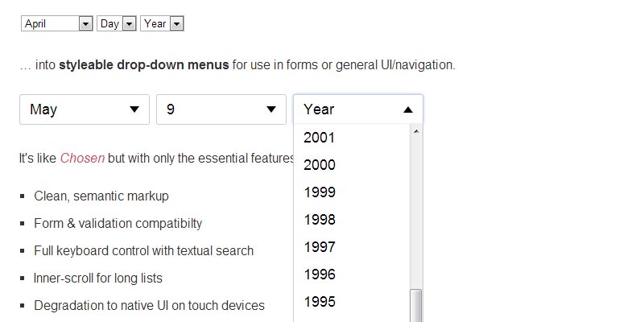This screenshot has width=644, height=322.
Task: Expand the styled day dropdown showing 9
Action: click(x=221, y=109)
